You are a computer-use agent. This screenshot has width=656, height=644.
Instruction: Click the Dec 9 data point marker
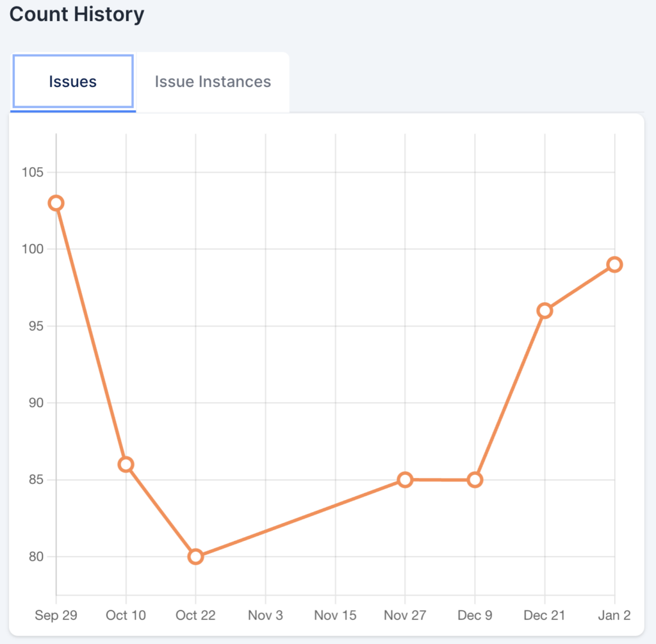coord(475,479)
